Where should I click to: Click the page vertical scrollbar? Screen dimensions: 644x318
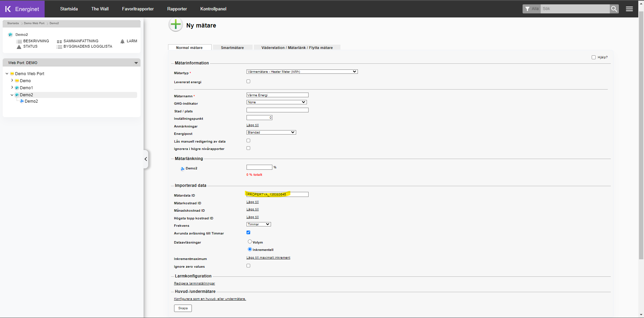point(641,136)
